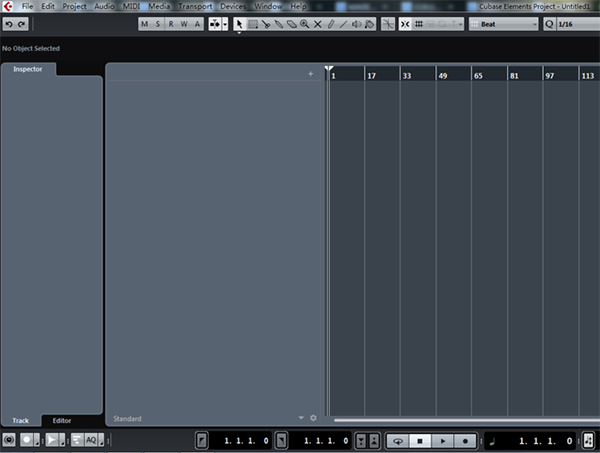Select the Mute (X) tool

tap(318, 23)
